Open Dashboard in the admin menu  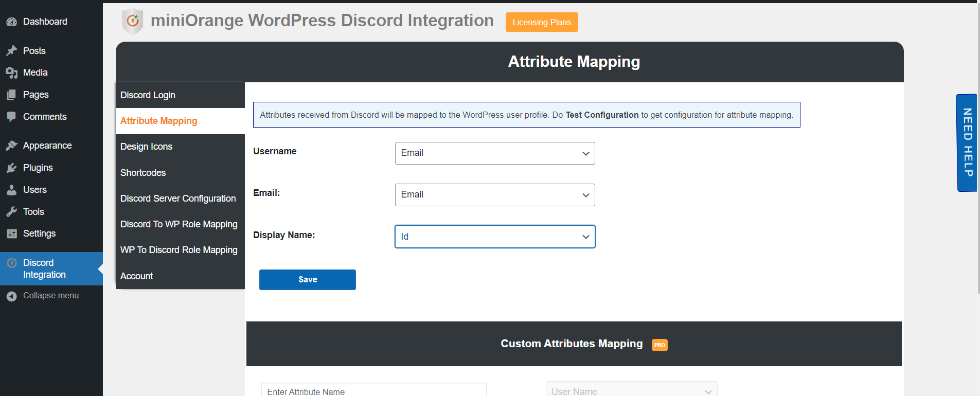(x=51, y=22)
